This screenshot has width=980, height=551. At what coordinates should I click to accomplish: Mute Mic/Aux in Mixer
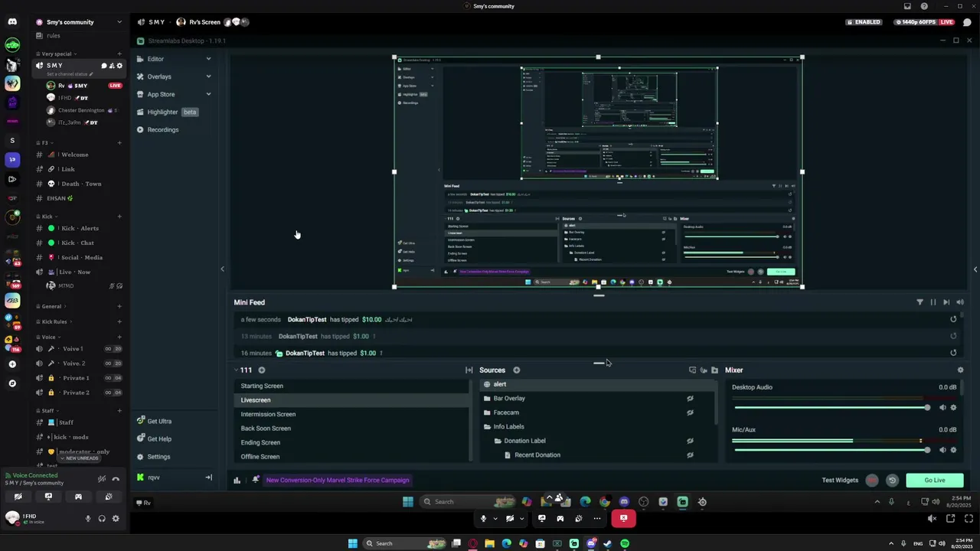(x=942, y=450)
